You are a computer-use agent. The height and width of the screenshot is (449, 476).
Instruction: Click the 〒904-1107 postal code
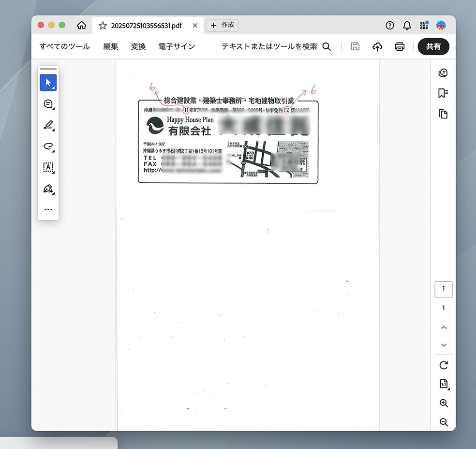pyautogui.click(x=154, y=144)
